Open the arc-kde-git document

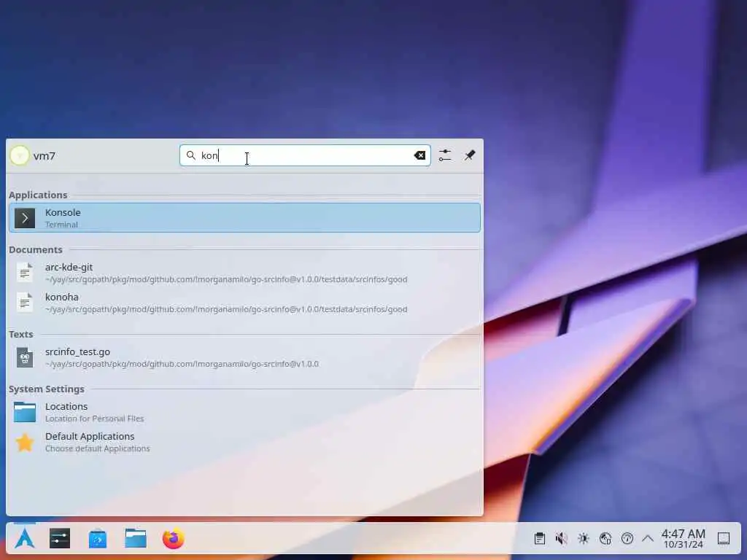coord(244,273)
